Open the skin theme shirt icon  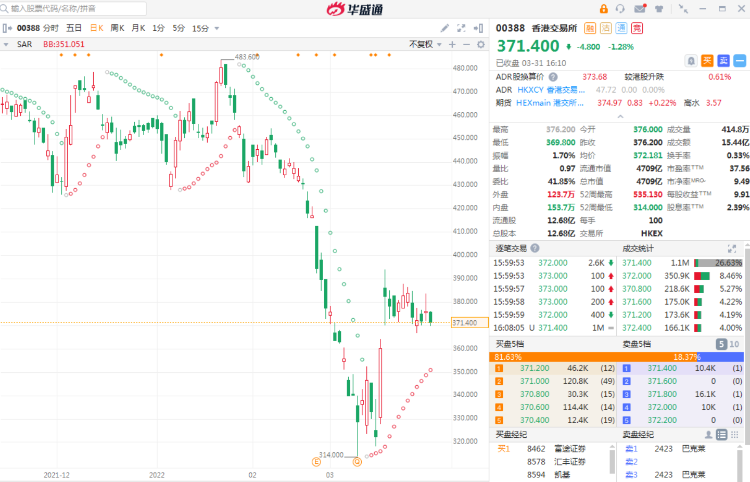click(659, 9)
